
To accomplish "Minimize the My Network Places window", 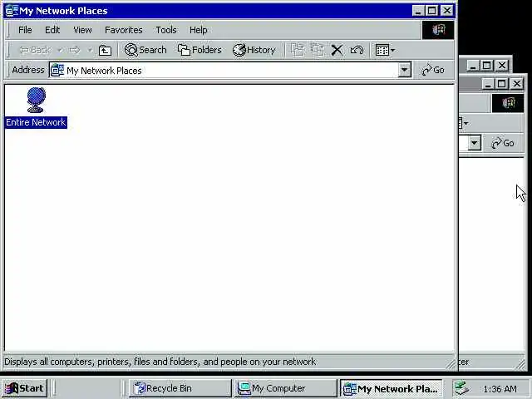I will click(x=418, y=11).
